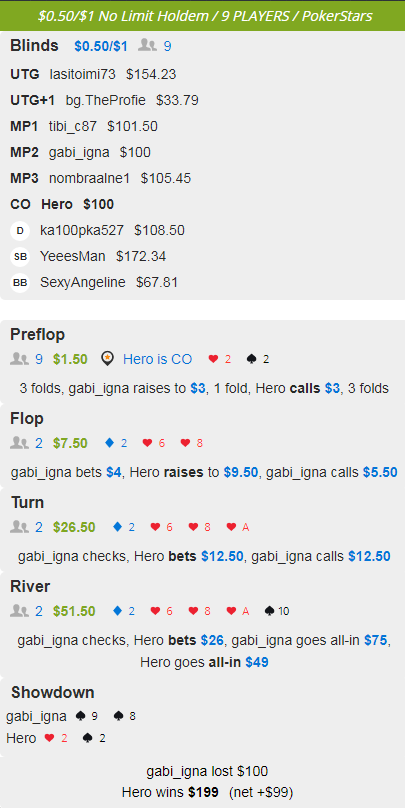Click the Preflop players count icon

[20, 359]
